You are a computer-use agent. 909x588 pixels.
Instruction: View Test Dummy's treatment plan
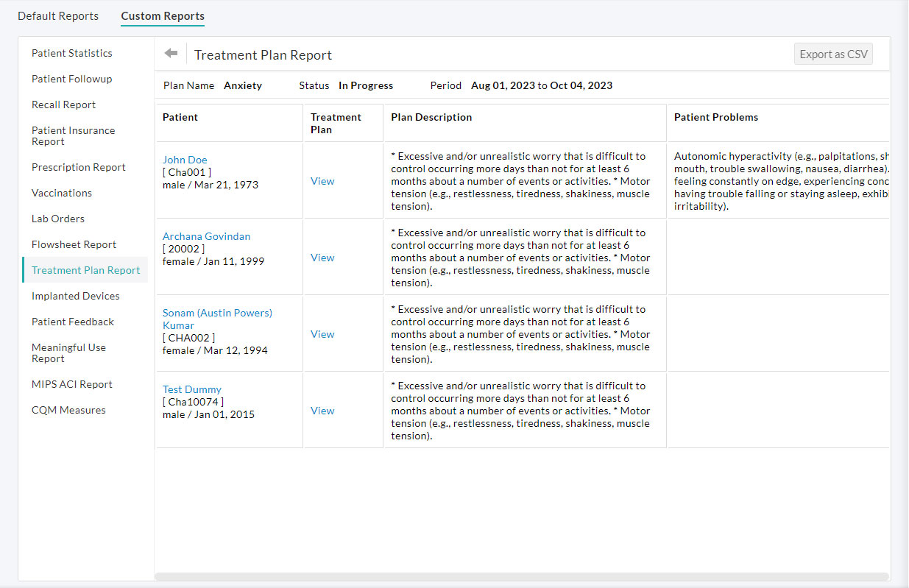click(322, 410)
